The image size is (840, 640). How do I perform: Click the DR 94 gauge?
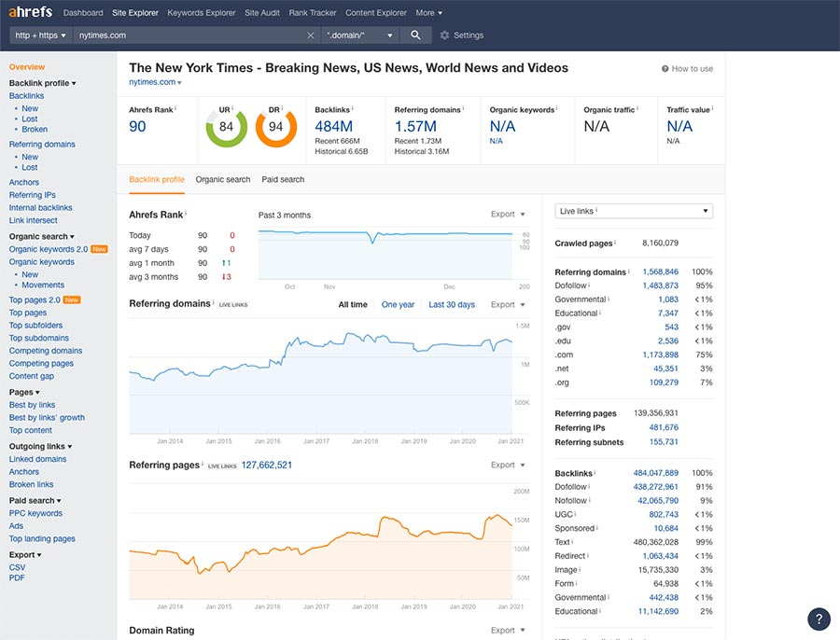coord(276,128)
